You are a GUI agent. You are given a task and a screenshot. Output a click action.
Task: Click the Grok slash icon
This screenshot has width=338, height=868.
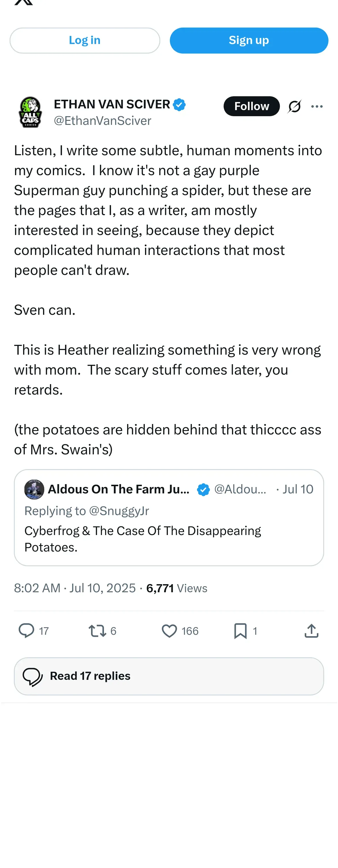click(294, 106)
